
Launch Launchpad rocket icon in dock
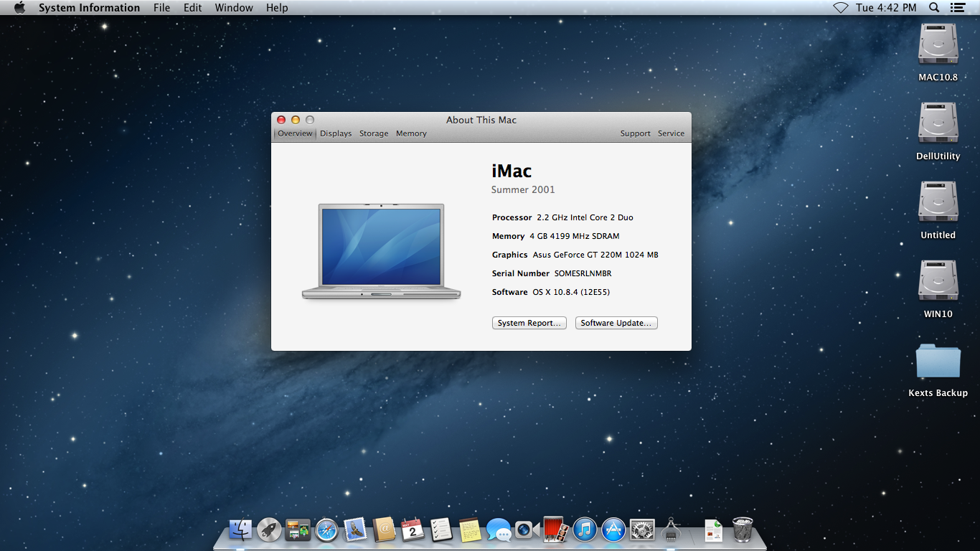coord(269,530)
